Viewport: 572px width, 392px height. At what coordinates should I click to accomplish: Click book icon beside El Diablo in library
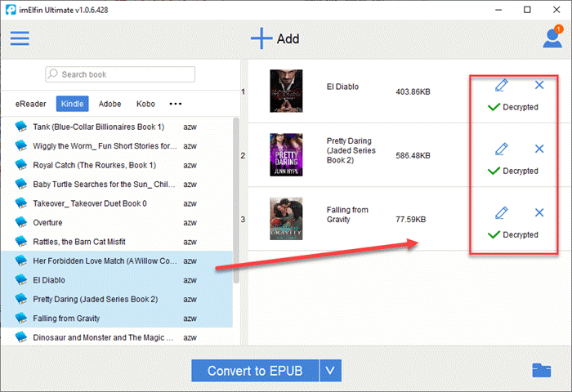pyautogui.click(x=21, y=279)
